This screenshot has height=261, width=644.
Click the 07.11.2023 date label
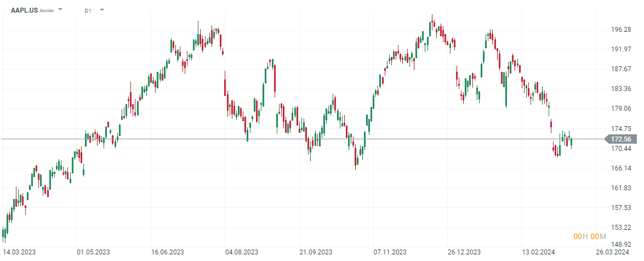[389, 252]
